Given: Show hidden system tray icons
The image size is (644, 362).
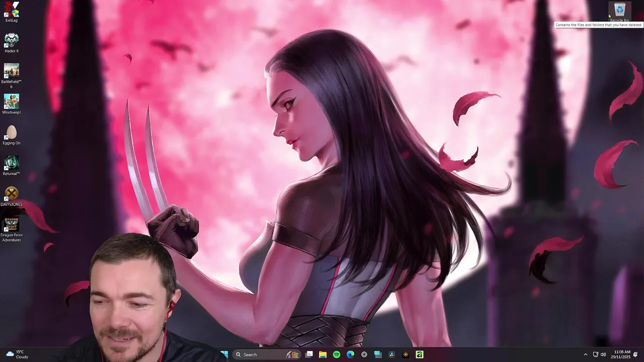Looking at the screenshot, I should [585, 354].
